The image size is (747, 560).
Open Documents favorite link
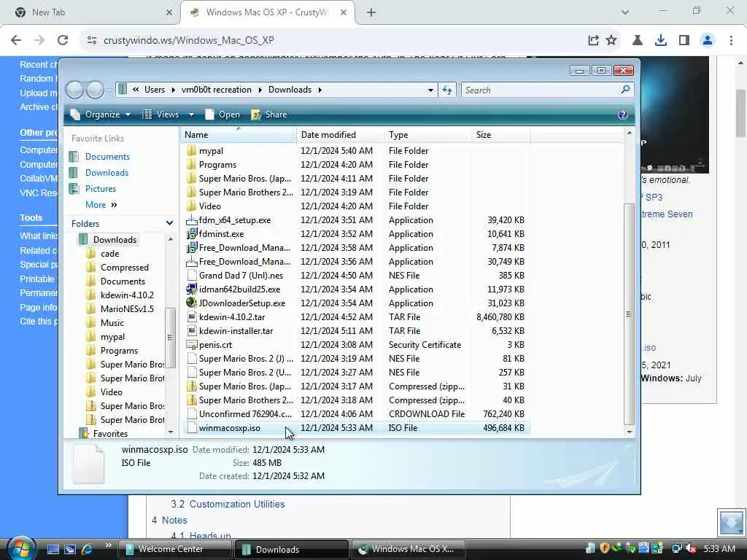pyautogui.click(x=107, y=156)
